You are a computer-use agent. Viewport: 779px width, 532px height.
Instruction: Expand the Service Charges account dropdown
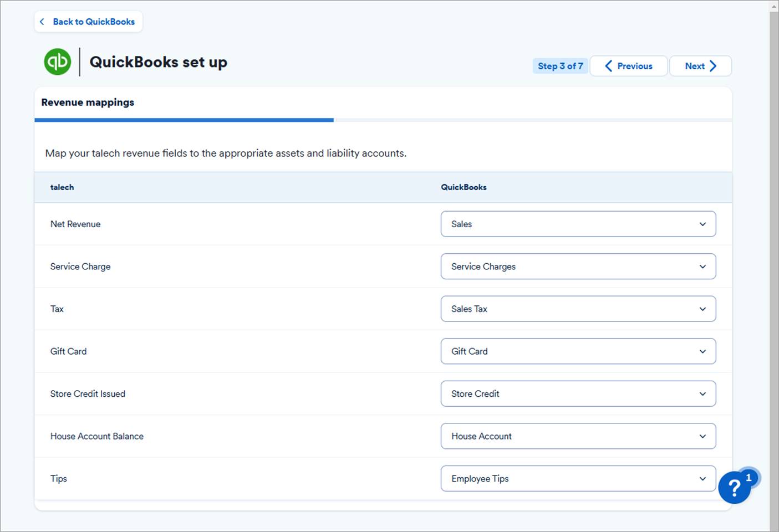click(x=578, y=267)
